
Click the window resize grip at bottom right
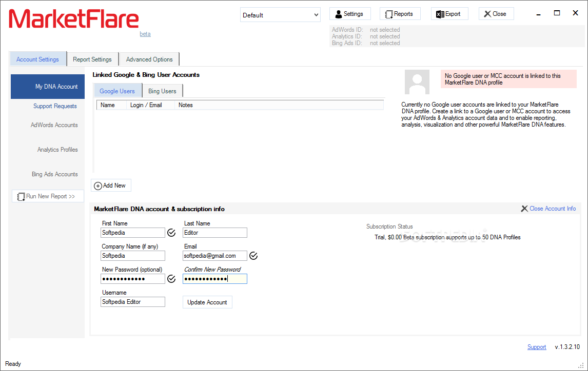point(582,365)
